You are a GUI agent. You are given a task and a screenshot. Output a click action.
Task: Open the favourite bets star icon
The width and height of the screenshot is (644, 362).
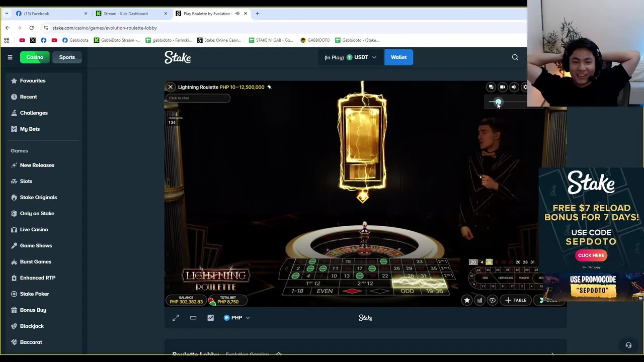pos(466,300)
